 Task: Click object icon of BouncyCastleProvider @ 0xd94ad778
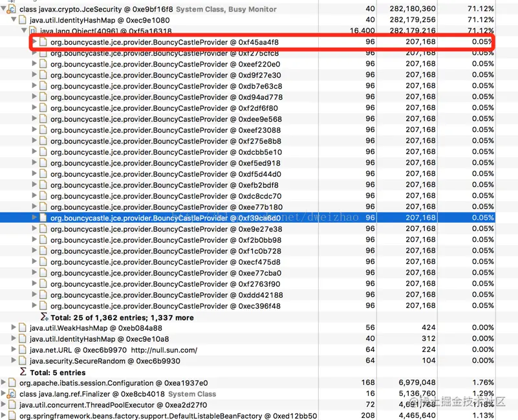[43, 96]
